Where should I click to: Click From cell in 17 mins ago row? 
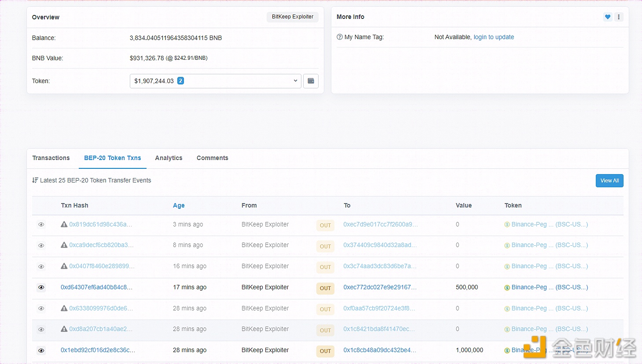pos(265,287)
